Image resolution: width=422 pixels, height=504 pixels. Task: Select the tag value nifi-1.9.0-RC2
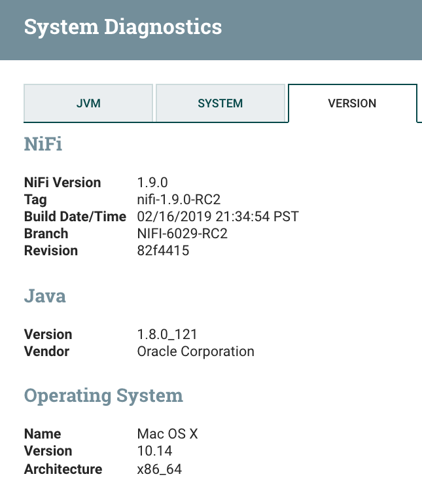(x=179, y=200)
